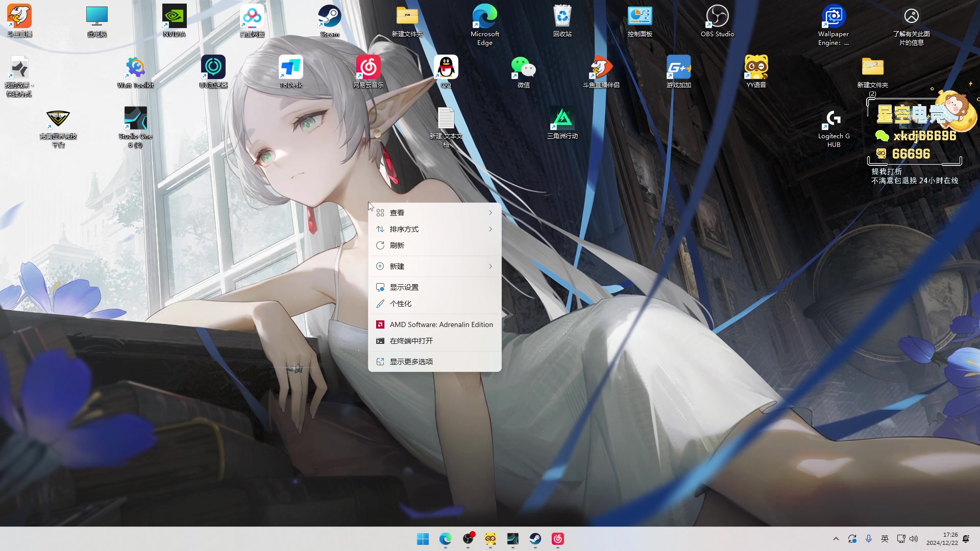Image resolution: width=980 pixels, height=551 pixels.
Task: Open 网易云音乐 from the taskbar
Action: pyautogui.click(x=558, y=539)
